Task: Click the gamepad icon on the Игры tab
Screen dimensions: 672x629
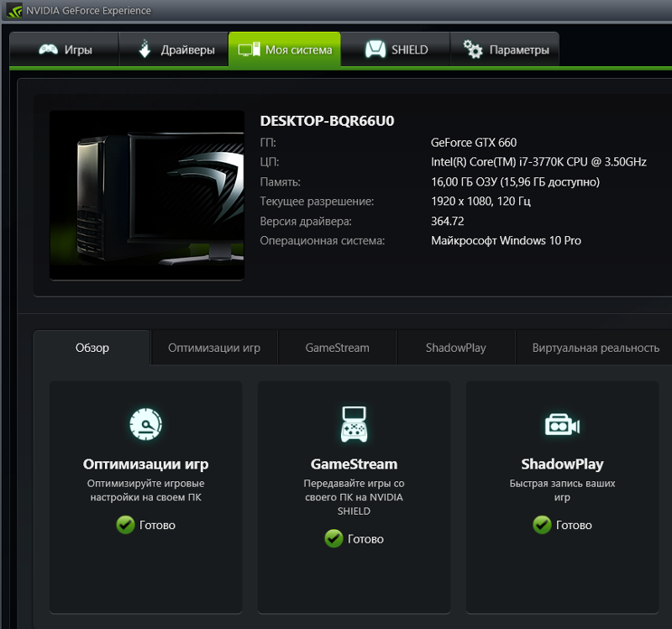Action: coord(48,50)
